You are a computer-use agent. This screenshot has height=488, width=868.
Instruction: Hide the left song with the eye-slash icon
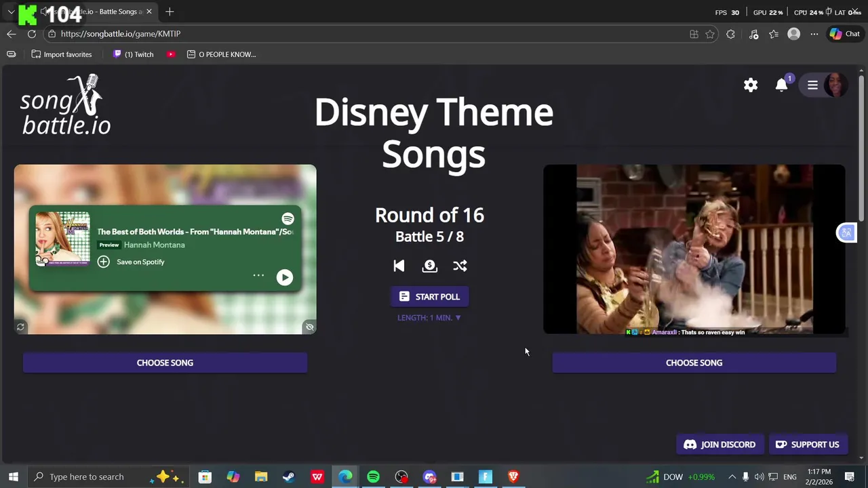tap(309, 327)
